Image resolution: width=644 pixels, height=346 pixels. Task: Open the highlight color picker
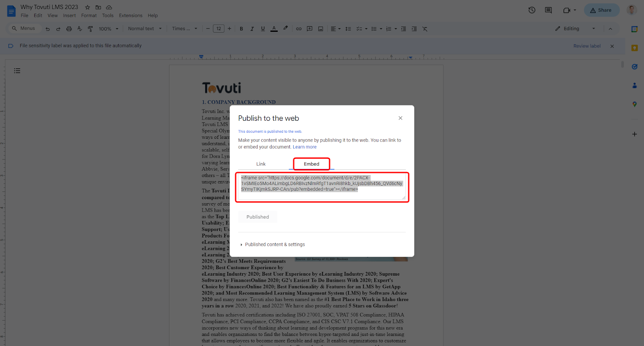[285, 29]
